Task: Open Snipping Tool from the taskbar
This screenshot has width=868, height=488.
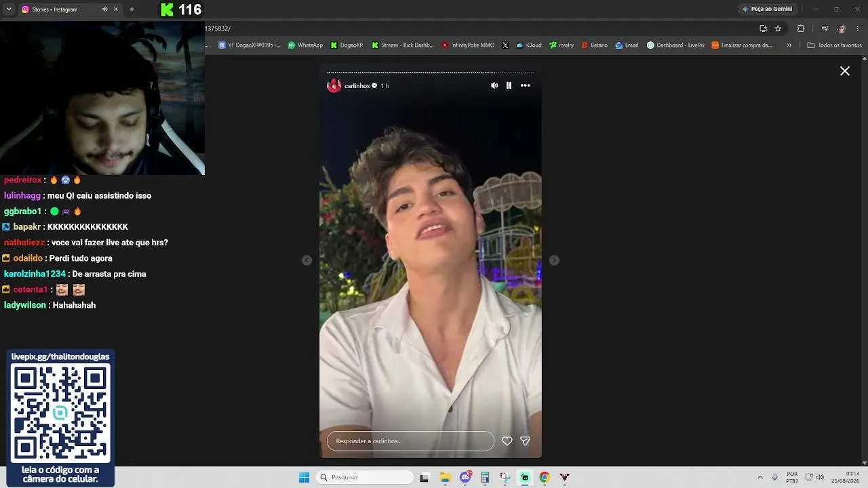Action: [x=505, y=477]
